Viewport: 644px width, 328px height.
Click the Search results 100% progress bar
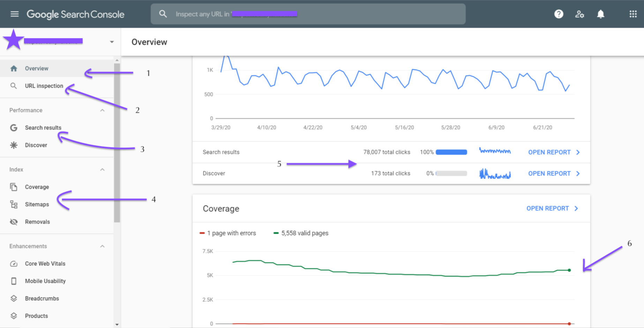coord(451,152)
